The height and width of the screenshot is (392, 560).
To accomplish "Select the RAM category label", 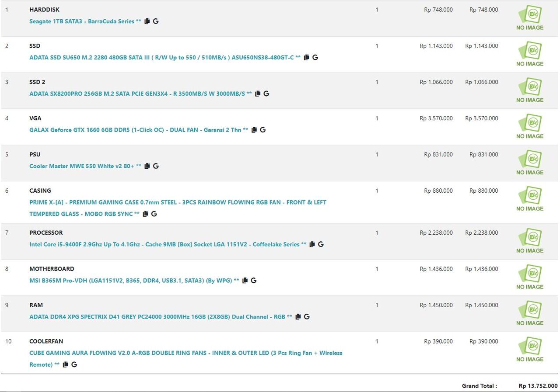I will pos(36,305).
